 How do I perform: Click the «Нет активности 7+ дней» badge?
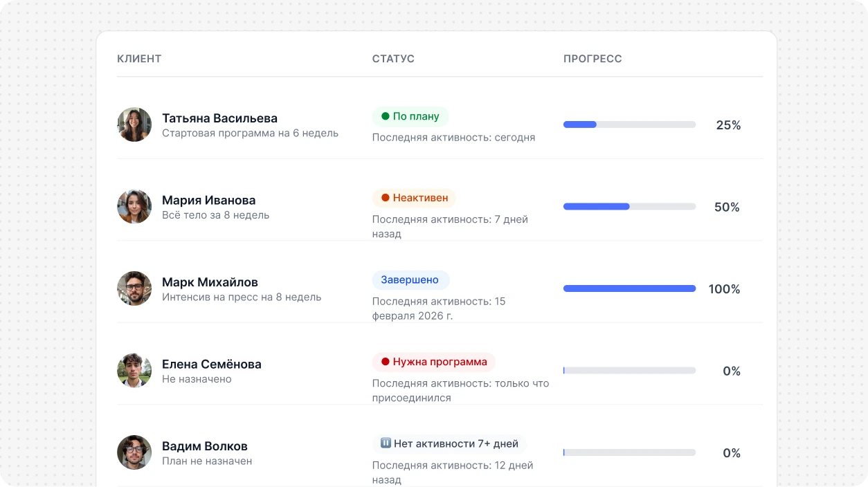[450, 443]
